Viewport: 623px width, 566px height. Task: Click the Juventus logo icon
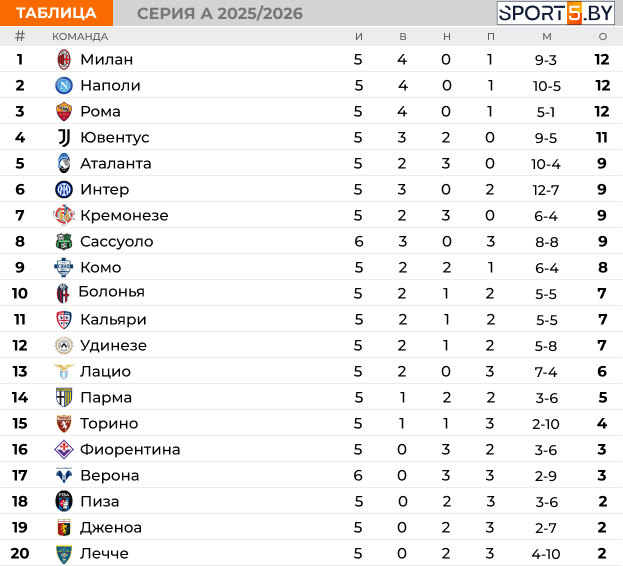click(64, 137)
